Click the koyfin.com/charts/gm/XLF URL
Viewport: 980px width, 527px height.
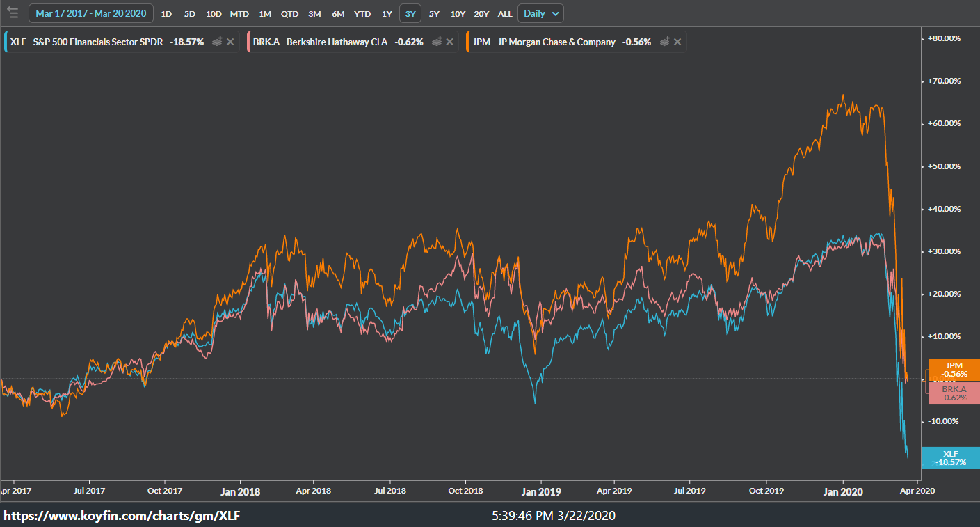pos(122,517)
